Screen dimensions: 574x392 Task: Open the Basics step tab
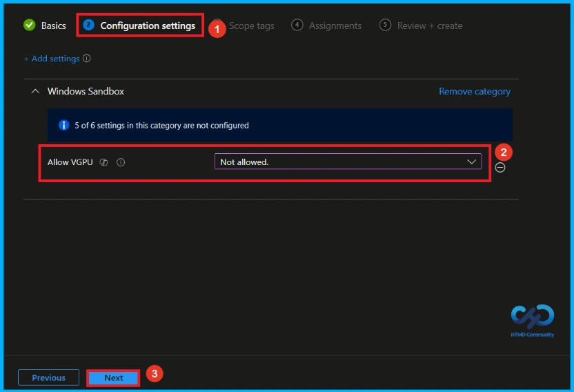coord(45,26)
